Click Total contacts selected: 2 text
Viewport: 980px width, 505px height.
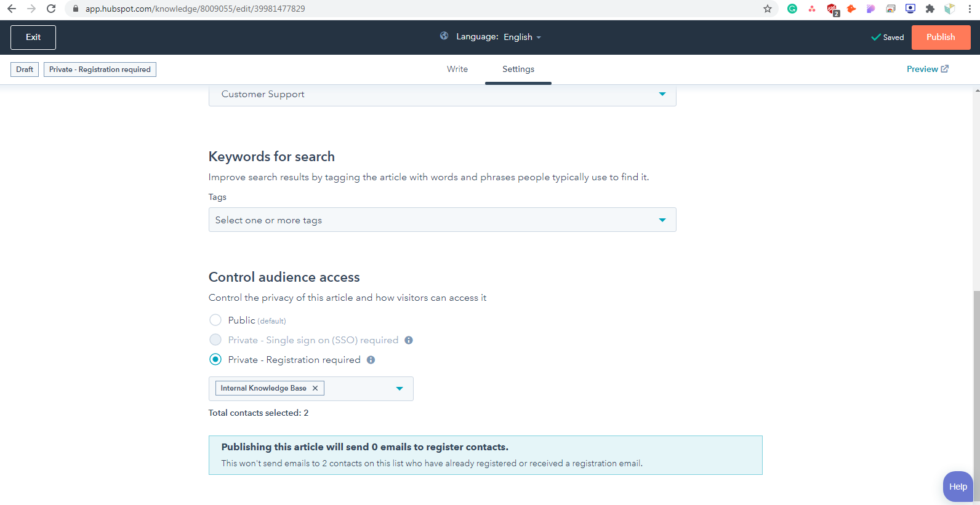tap(259, 413)
